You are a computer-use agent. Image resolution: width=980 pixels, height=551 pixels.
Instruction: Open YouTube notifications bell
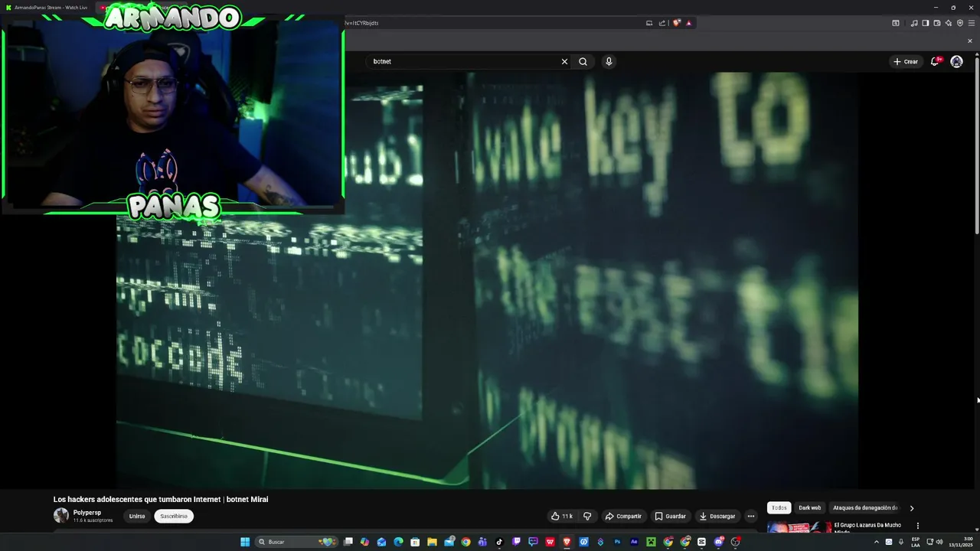935,61
